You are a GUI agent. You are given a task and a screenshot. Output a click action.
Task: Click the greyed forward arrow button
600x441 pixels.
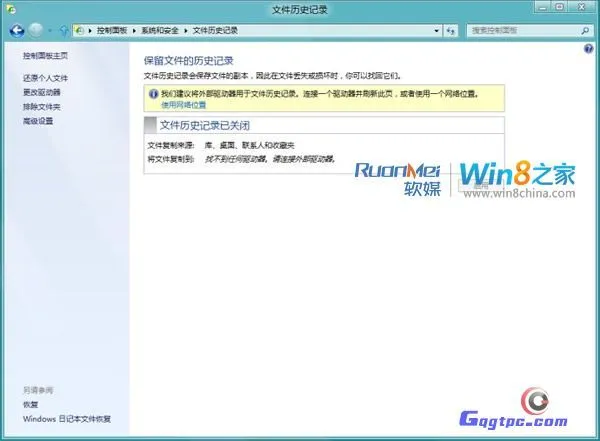click(x=36, y=30)
